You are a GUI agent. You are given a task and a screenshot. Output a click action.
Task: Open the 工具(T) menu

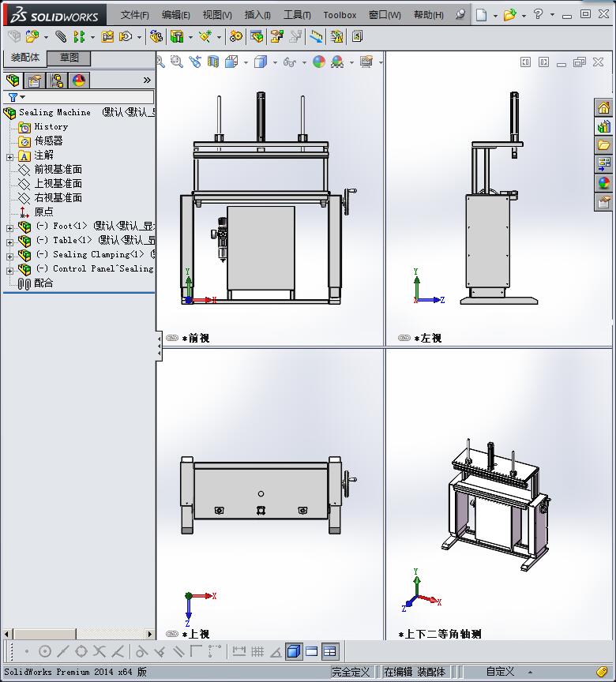297,15
